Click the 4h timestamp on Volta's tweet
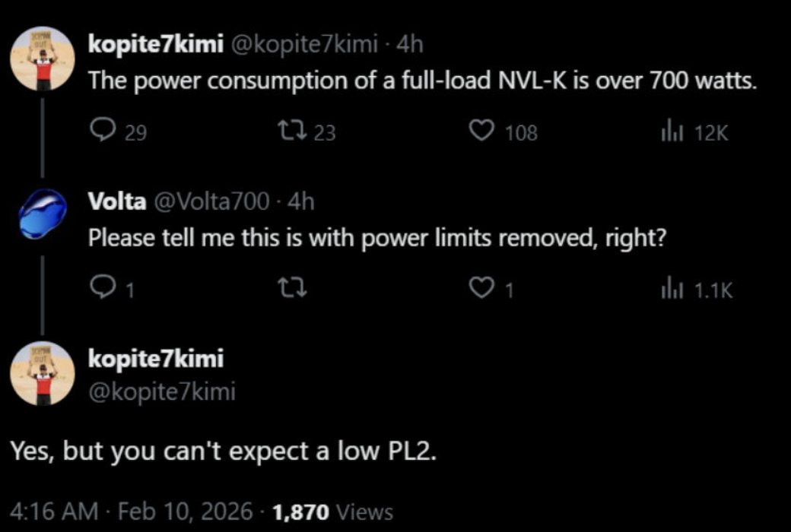791x532 pixels. pyautogui.click(x=301, y=201)
